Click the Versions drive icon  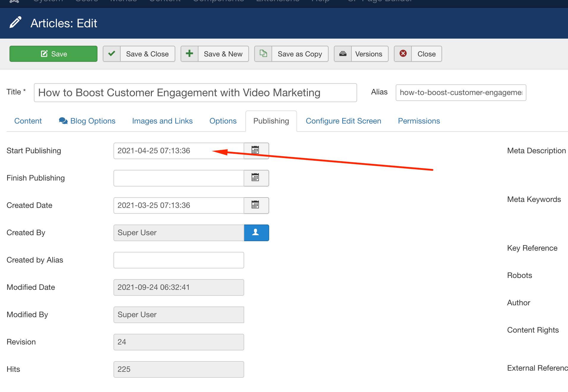(x=343, y=54)
